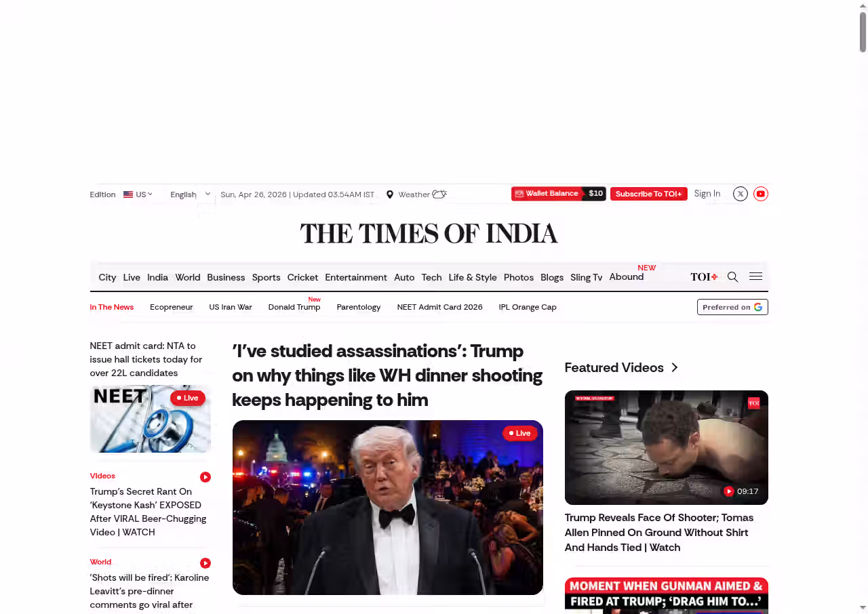The image size is (868, 614).
Task: Open the YouTube channel icon
Action: pyautogui.click(x=761, y=194)
